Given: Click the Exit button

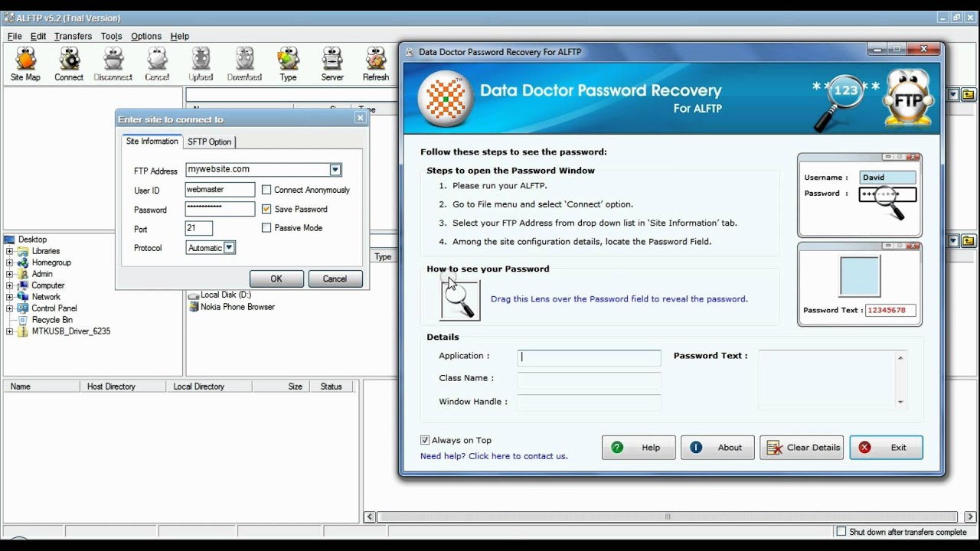Looking at the screenshot, I should tap(886, 448).
